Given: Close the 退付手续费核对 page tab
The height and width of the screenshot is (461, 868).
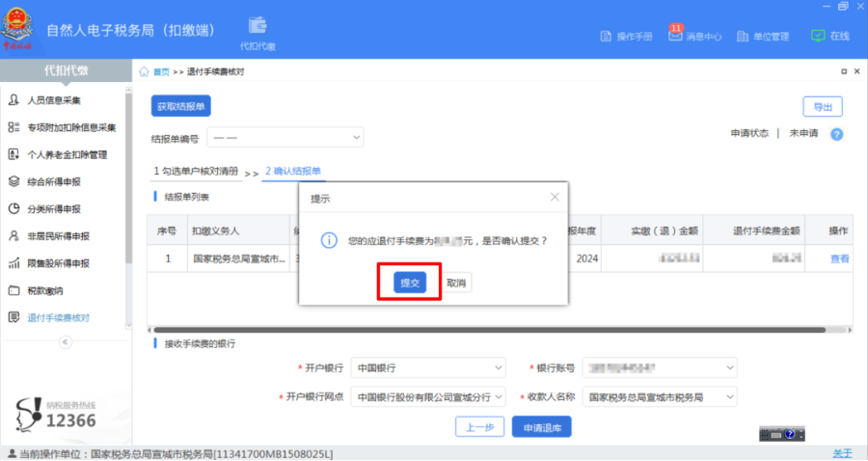Looking at the screenshot, I should (857, 71).
